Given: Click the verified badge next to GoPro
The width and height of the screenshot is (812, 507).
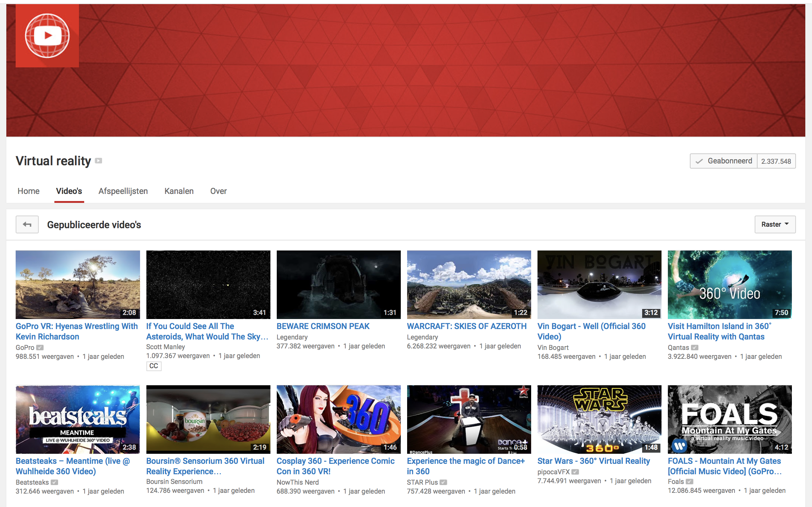Looking at the screenshot, I should [40, 347].
